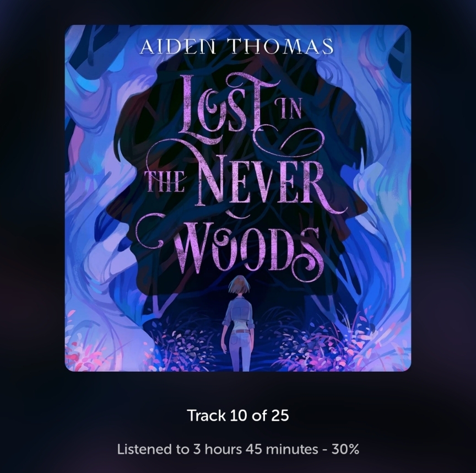Click the word 'Never' in the cover title

coord(267,184)
